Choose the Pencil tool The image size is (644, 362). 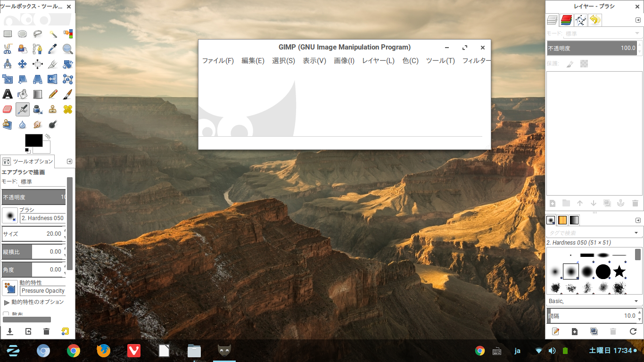point(53,94)
